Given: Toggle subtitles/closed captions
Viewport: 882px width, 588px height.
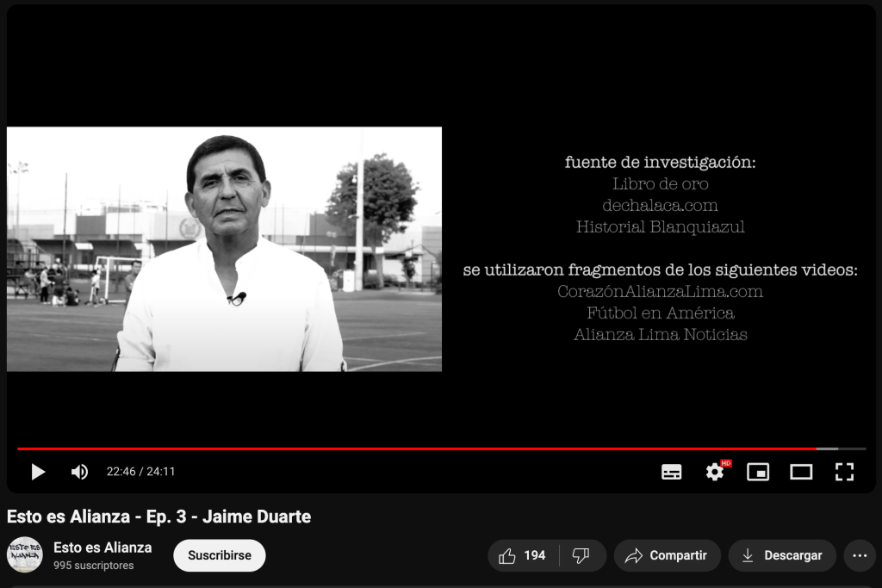Looking at the screenshot, I should pos(671,472).
